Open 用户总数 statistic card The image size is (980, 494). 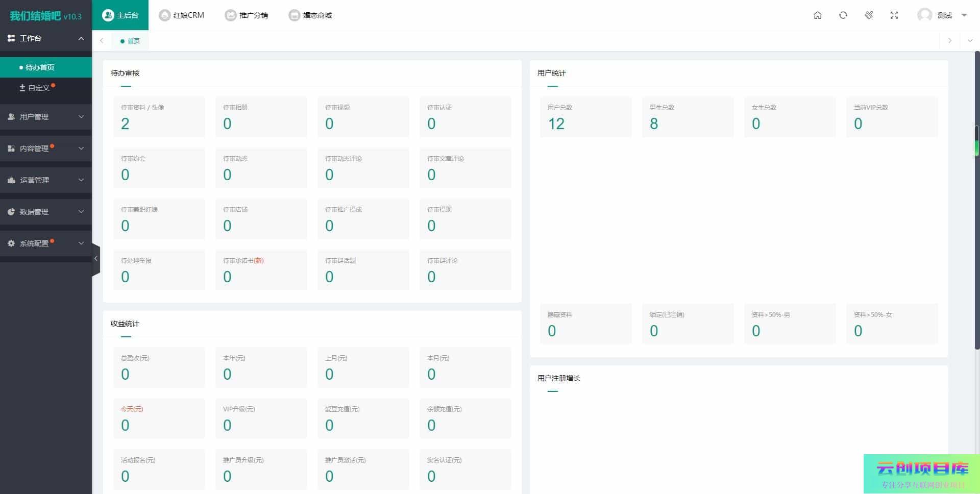585,117
